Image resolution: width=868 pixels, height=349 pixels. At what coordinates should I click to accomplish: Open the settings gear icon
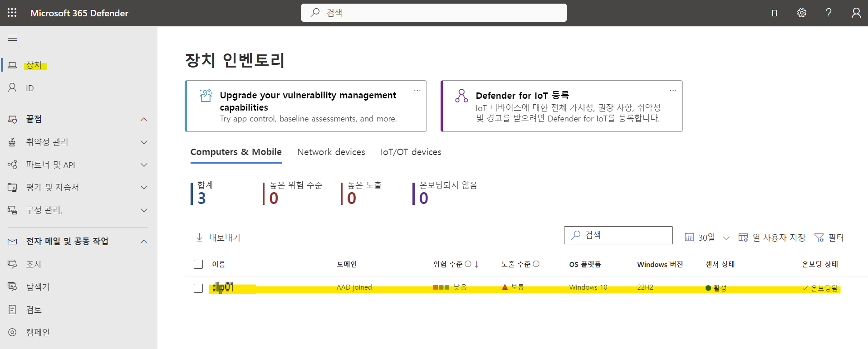coord(802,13)
